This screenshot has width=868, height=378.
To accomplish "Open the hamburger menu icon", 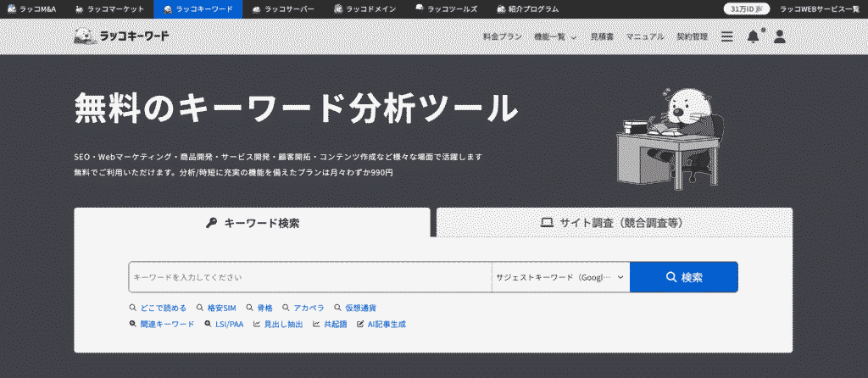I will tap(726, 36).
